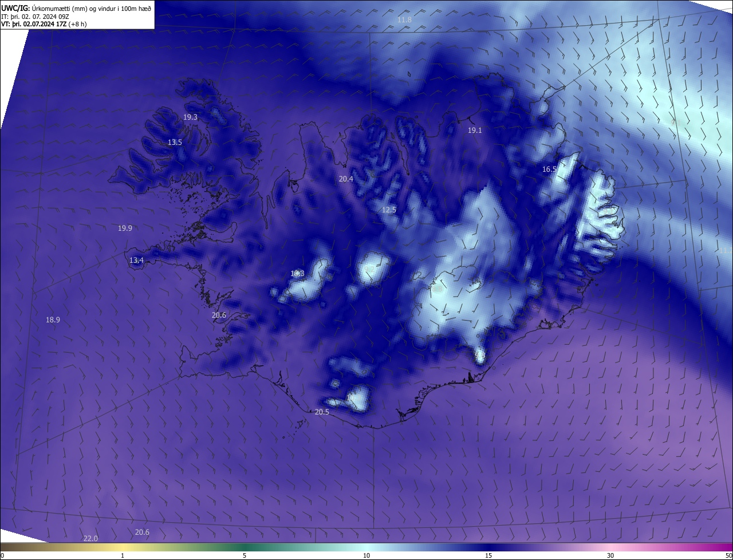Click the colorbar tick label 30
Image resolution: width=733 pixels, height=560 pixels.
[610, 555]
